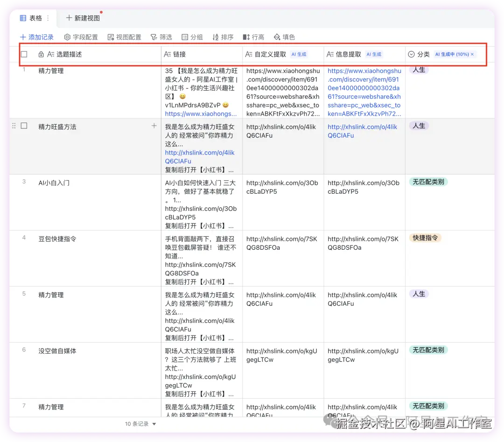The width and height of the screenshot is (504, 442).
Task: Click row number 3
Action: point(24,182)
